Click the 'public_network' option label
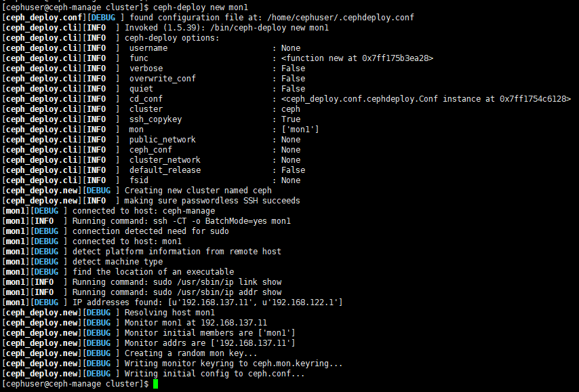Viewport: 579px width, 392px height. (x=163, y=140)
